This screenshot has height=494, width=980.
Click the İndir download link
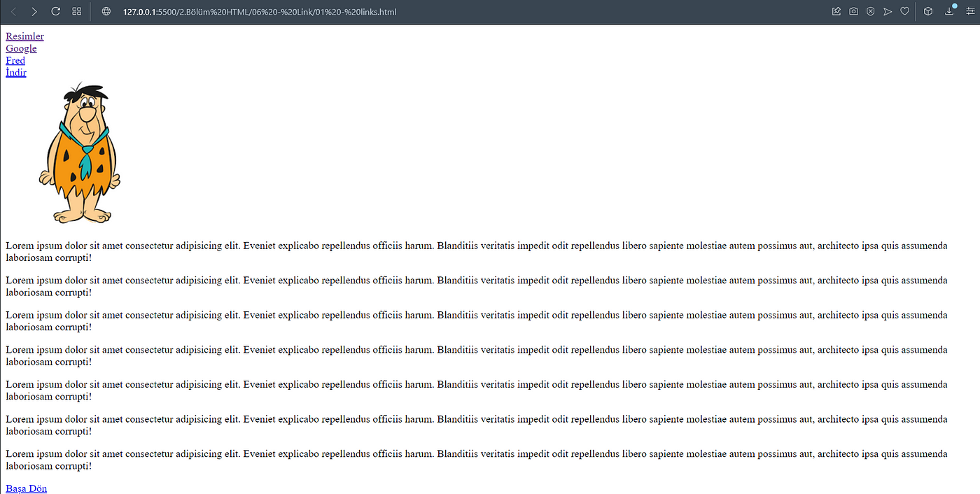pyautogui.click(x=16, y=72)
